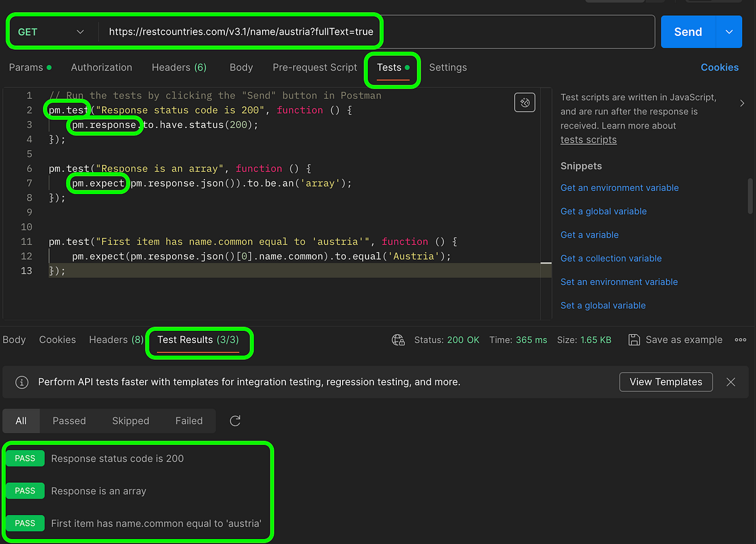Filter results to show only Passed tests
This screenshot has width=756, height=544.
point(69,420)
